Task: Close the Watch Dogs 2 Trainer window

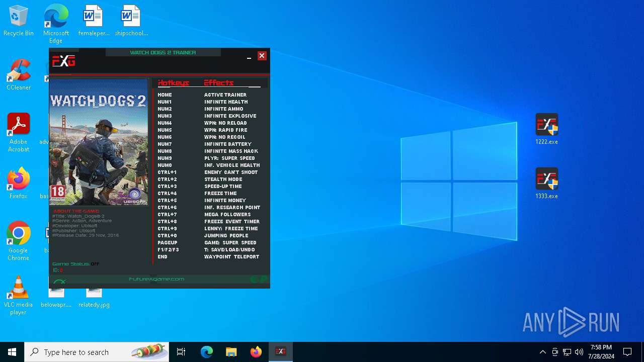Action: (x=262, y=56)
